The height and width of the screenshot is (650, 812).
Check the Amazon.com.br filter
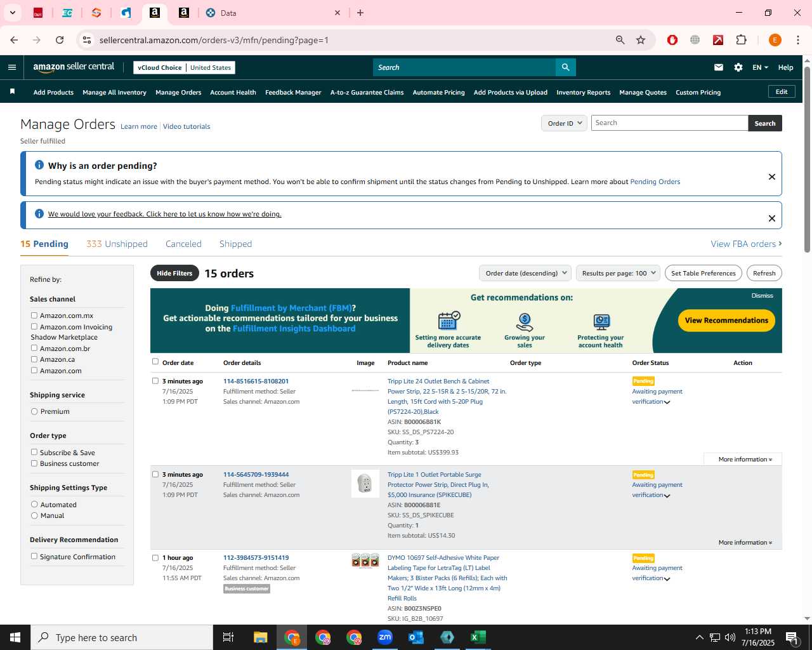click(x=34, y=348)
